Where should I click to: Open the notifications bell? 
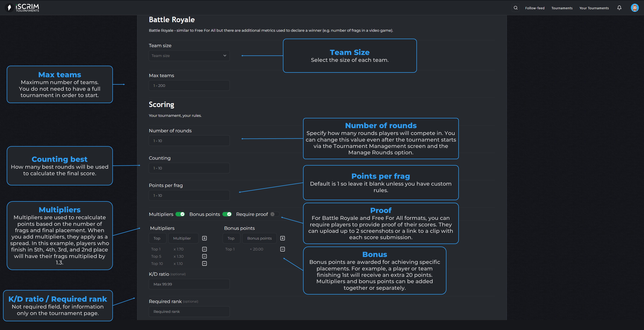(619, 8)
